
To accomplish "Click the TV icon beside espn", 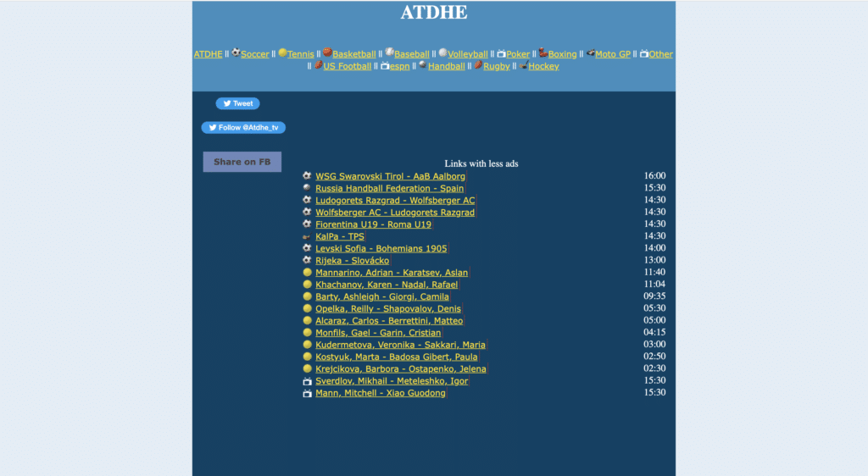I will [x=385, y=66].
